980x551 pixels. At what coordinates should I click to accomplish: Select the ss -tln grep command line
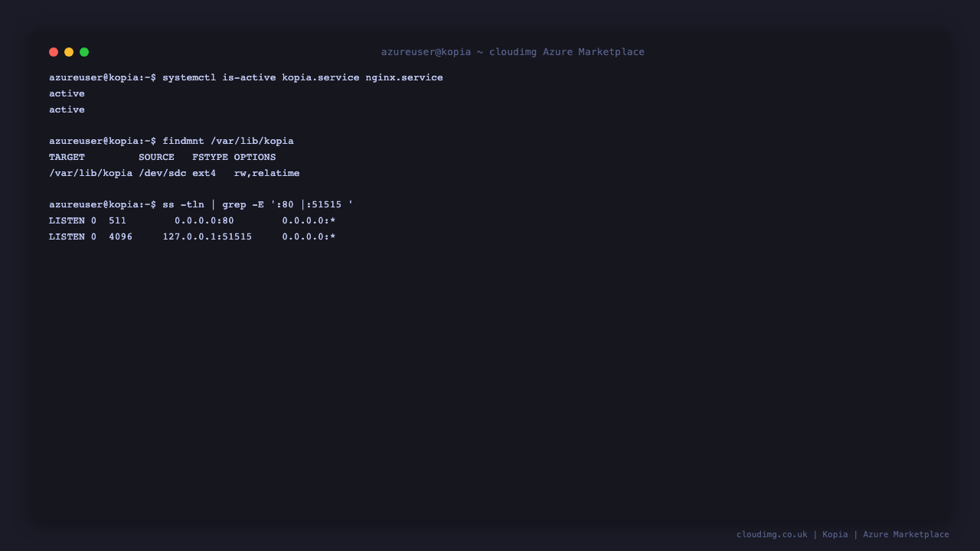point(201,204)
